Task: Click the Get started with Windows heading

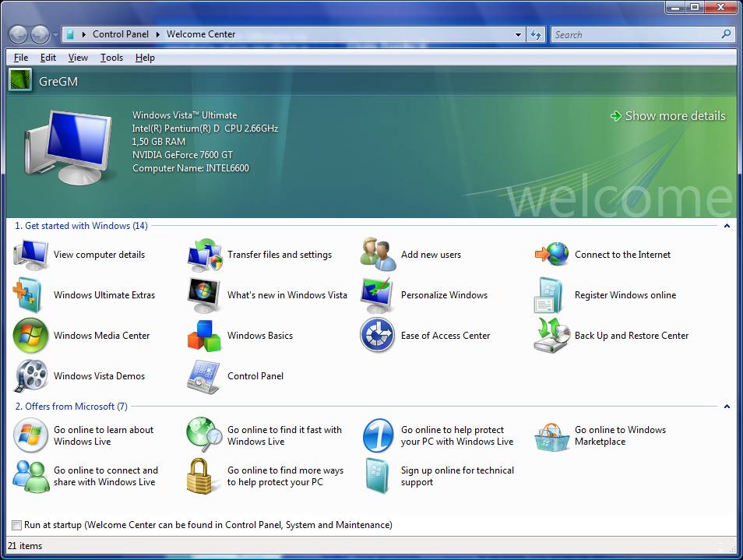Action: coord(81,226)
